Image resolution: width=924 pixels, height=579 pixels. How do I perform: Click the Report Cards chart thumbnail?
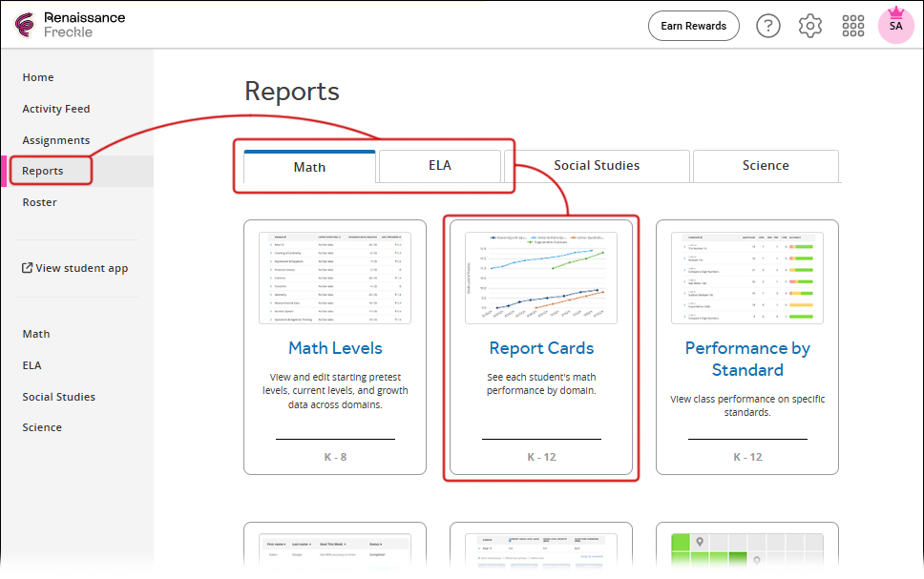pyautogui.click(x=541, y=278)
